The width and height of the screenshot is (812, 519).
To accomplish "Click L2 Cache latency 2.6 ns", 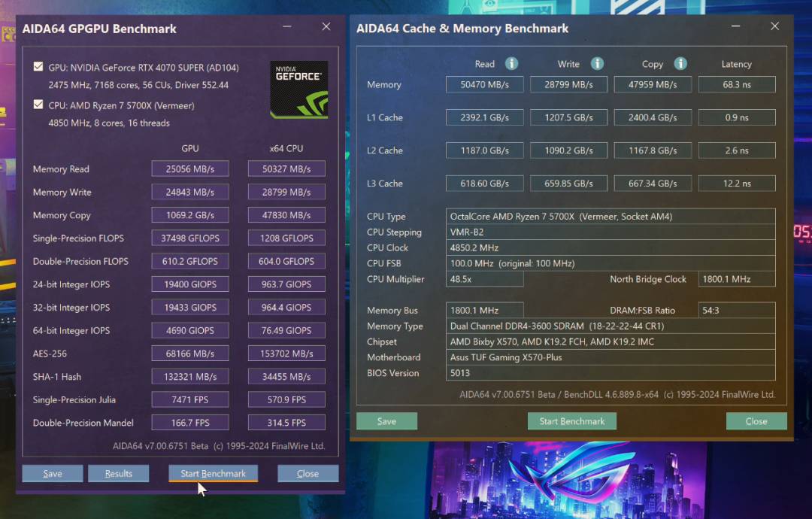I will pyautogui.click(x=737, y=150).
